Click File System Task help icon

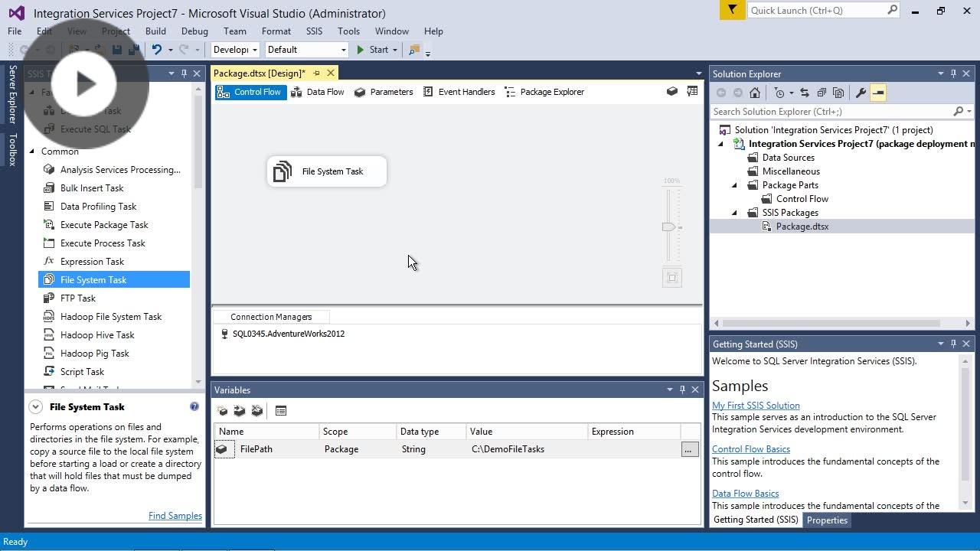194,406
